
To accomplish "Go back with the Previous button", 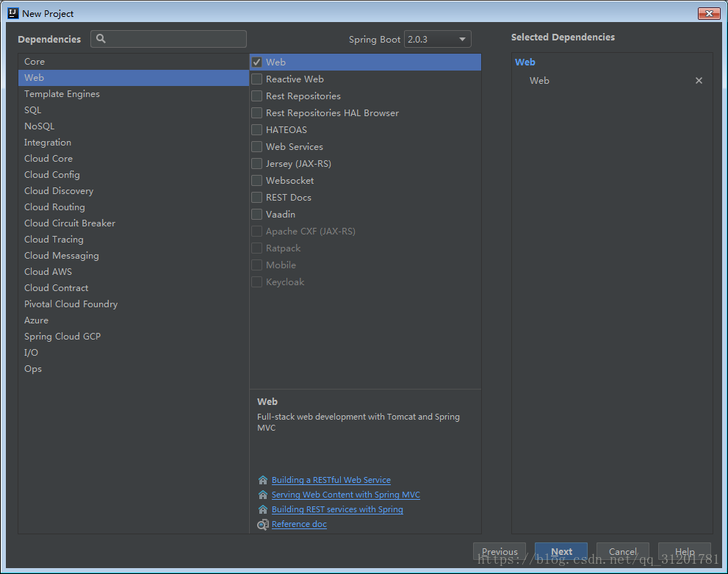I will pos(499,551).
